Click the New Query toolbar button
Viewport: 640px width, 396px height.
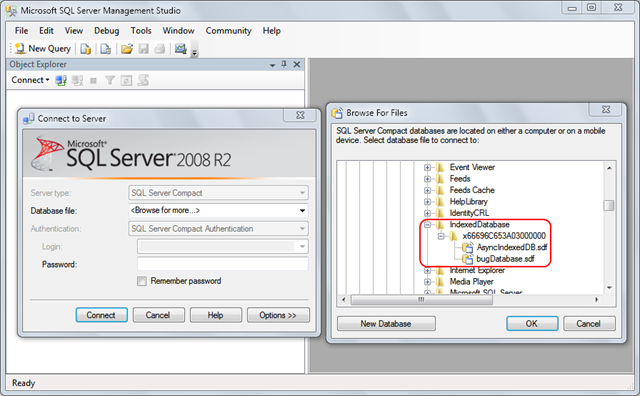tap(42, 49)
